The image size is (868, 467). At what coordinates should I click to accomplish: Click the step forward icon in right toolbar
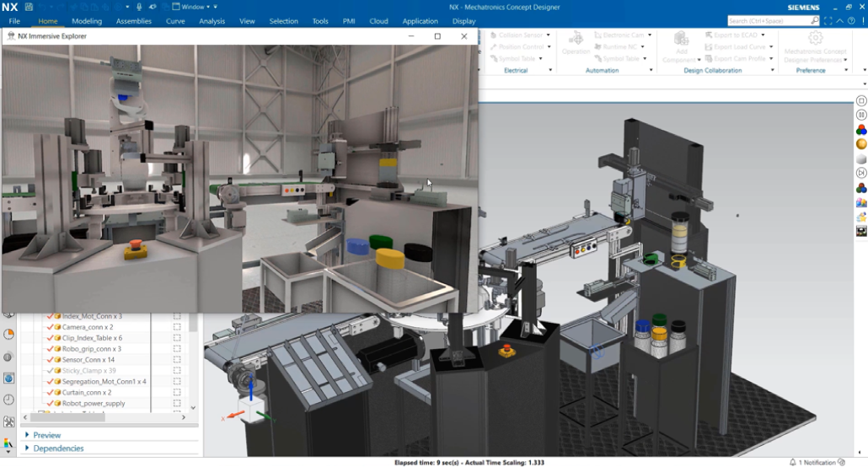pos(861,174)
